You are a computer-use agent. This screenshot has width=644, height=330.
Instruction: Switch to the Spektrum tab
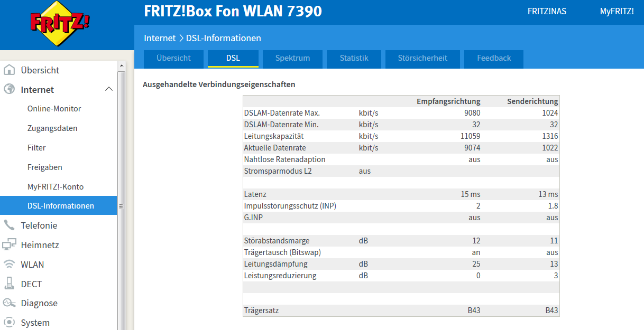(292, 59)
